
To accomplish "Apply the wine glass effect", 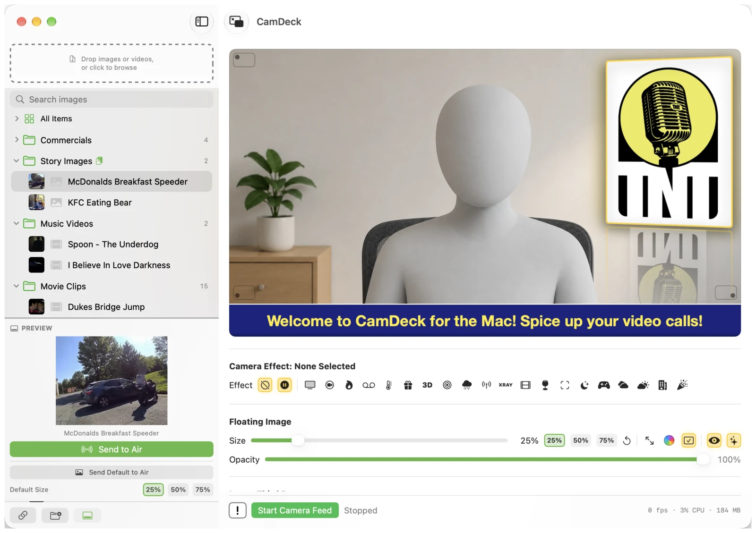I will (545, 385).
